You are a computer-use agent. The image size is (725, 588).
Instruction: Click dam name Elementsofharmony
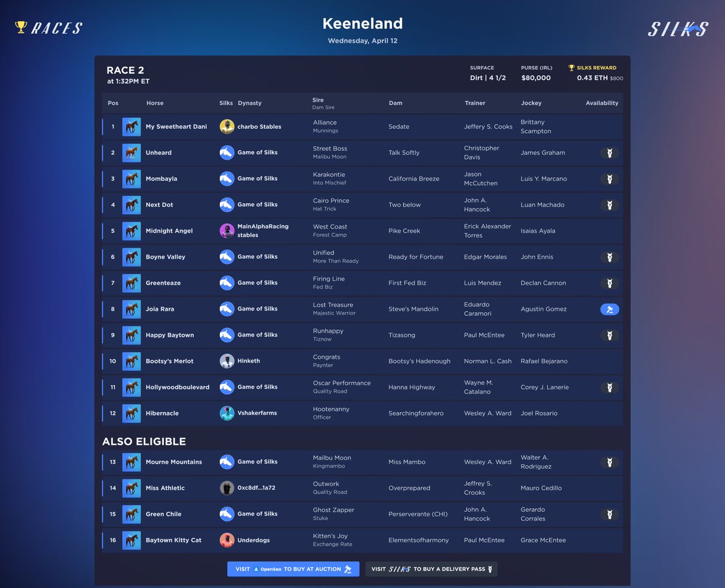pyautogui.click(x=420, y=540)
